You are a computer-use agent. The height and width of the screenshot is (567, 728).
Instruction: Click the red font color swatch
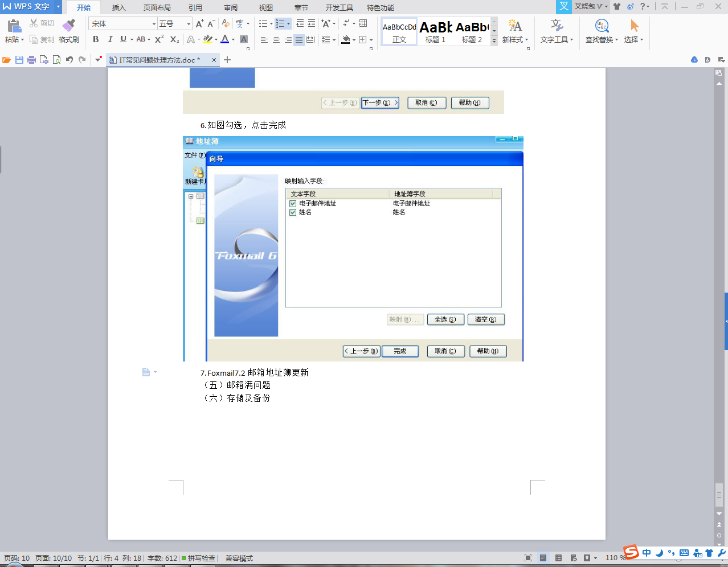pyautogui.click(x=225, y=39)
